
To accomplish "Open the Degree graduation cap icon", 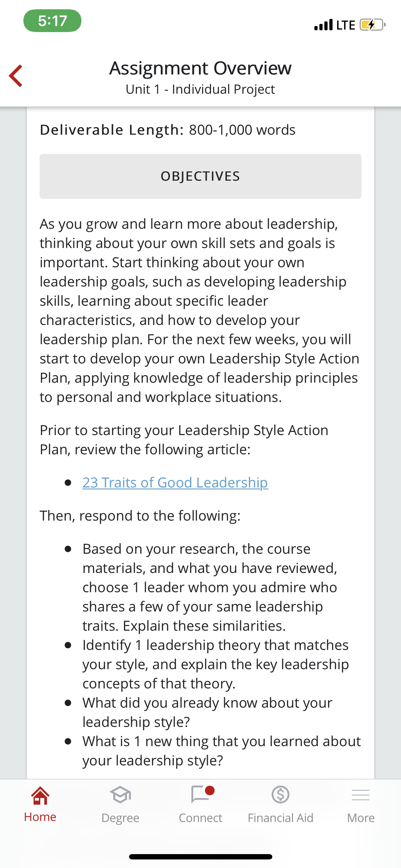I will pyautogui.click(x=120, y=795).
